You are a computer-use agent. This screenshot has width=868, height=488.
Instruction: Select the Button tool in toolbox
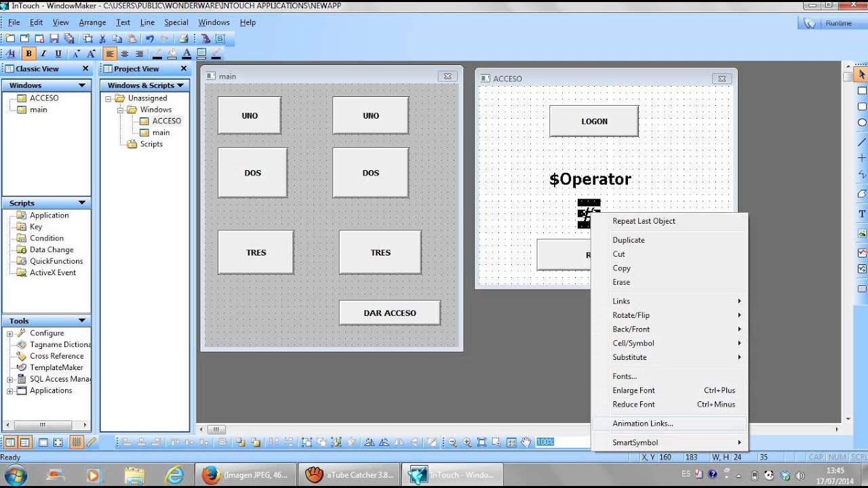click(x=862, y=289)
